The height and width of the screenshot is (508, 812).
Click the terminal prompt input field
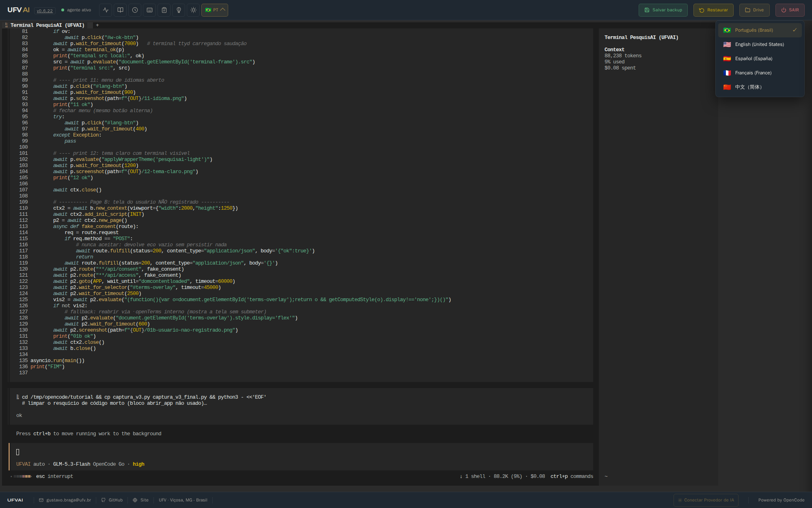pyautogui.click(x=301, y=452)
